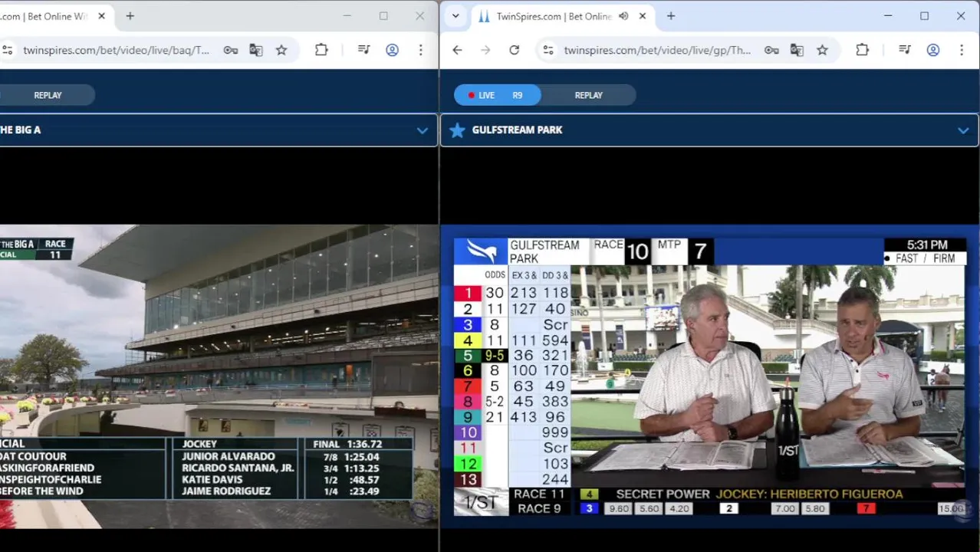Open Chrome three-dot menu in left window
Image resolution: width=980 pixels, height=552 pixels.
point(420,50)
